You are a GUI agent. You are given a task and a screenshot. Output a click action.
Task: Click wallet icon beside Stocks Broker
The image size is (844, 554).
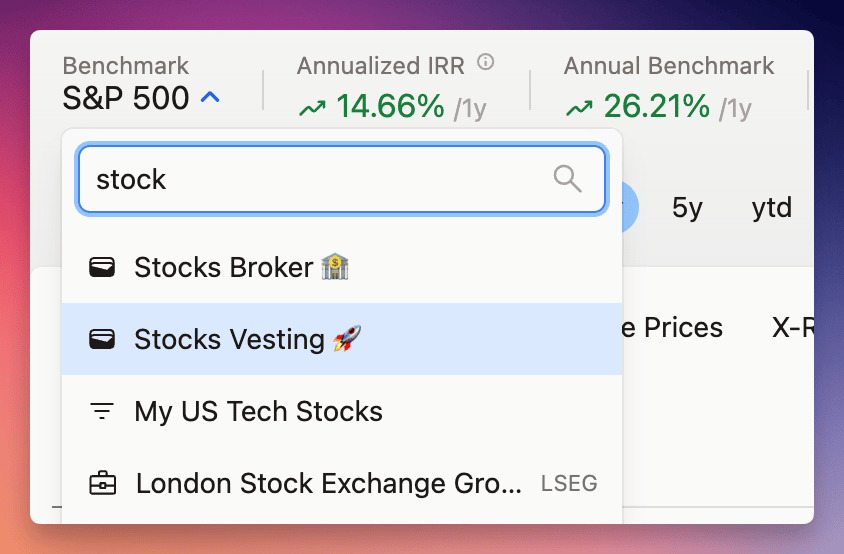[x=102, y=268]
